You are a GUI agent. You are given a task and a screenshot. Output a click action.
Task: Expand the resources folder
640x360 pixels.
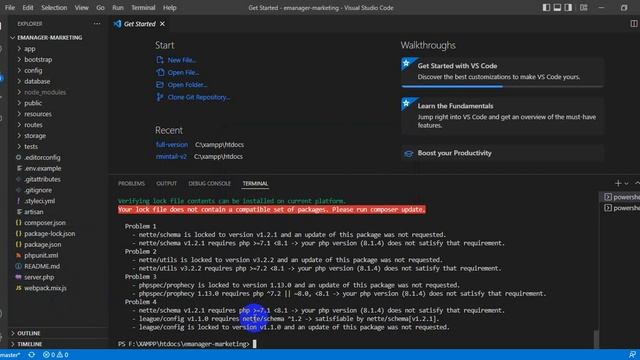click(38, 114)
